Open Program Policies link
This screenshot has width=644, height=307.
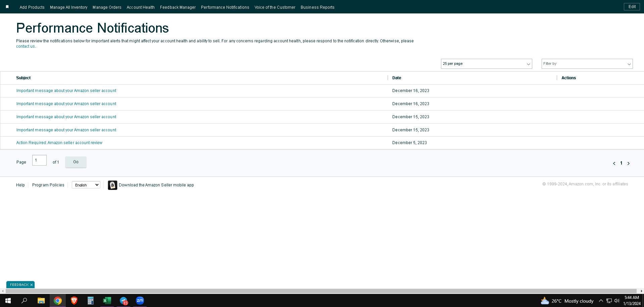(x=48, y=185)
